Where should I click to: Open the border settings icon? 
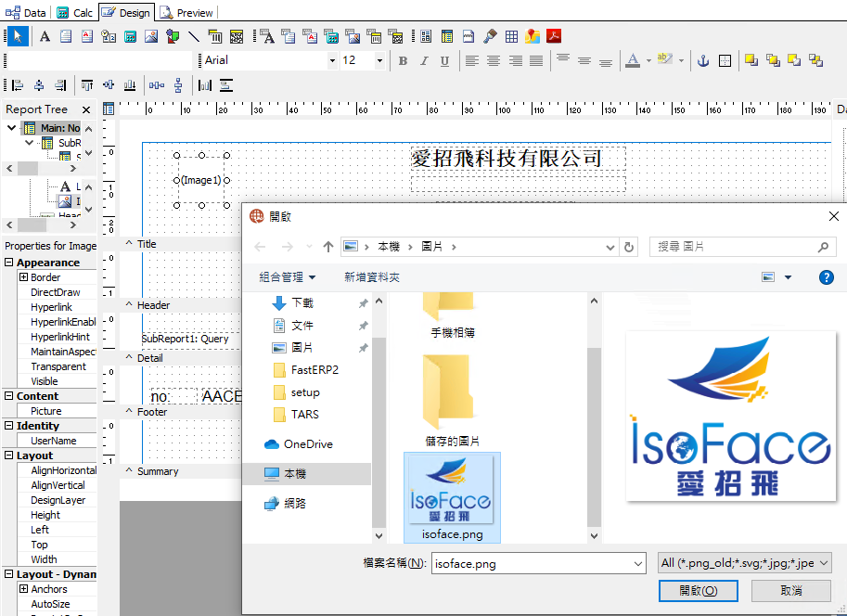pos(725,60)
